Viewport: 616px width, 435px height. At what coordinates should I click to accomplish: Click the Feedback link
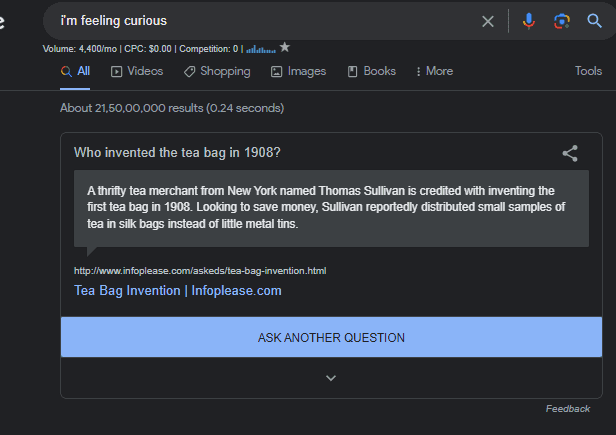coord(568,409)
